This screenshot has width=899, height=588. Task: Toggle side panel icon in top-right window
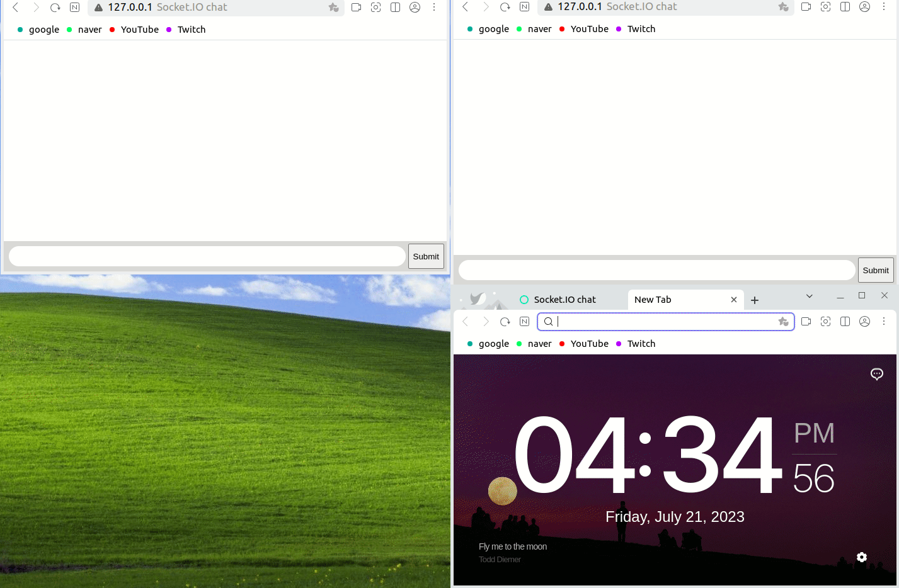(x=845, y=7)
